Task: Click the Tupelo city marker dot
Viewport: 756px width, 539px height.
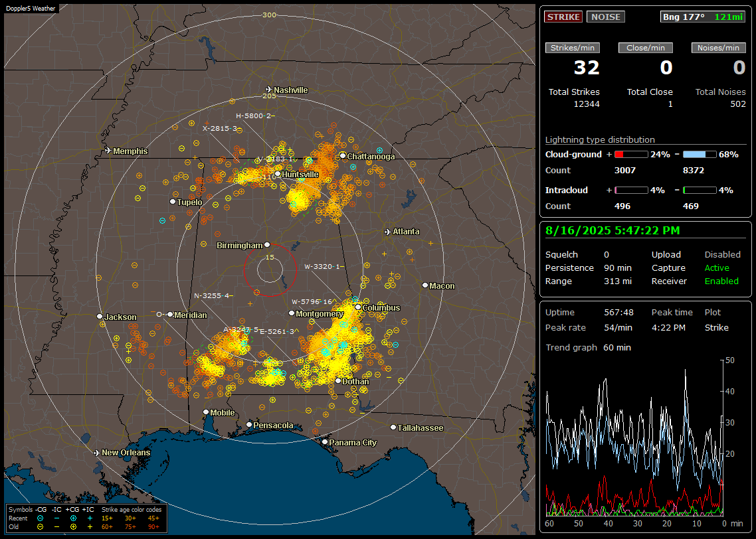Action: tap(173, 201)
